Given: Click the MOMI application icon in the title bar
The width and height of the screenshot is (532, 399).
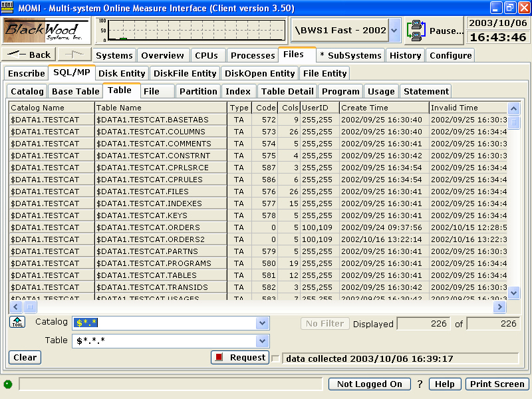Looking at the screenshot, I should [7, 7].
